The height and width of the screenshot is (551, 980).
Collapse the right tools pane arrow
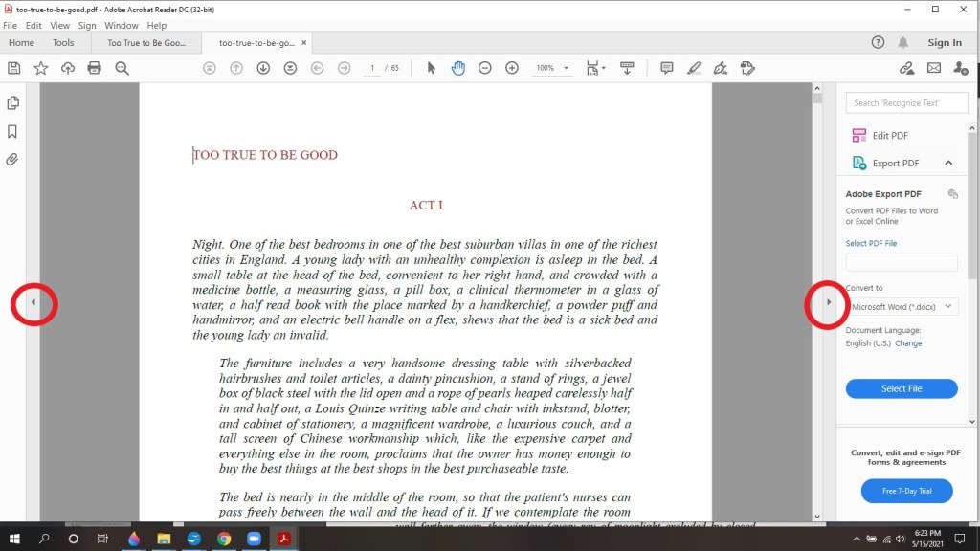(829, 302)
